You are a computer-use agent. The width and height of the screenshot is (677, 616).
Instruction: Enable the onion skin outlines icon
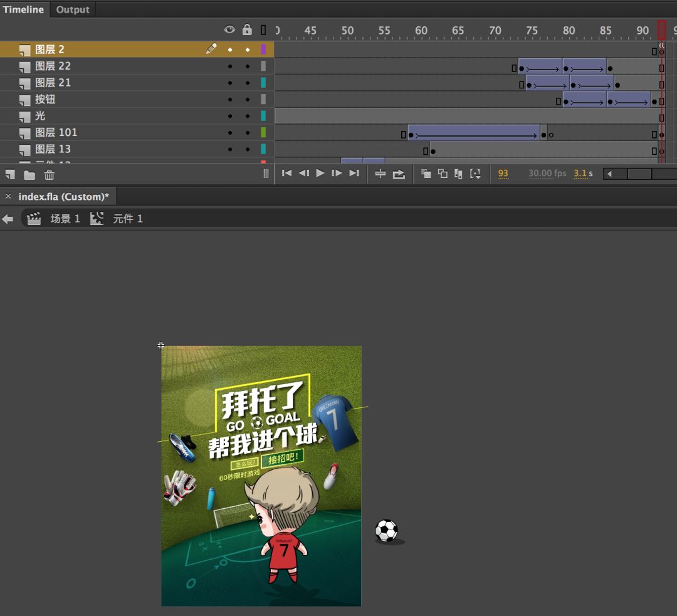point(443,174)
